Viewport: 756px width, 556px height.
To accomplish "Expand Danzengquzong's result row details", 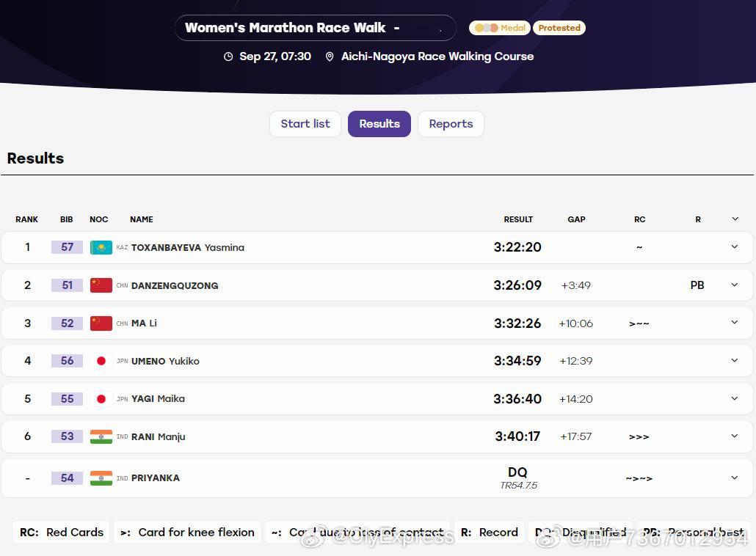I will coord(734,285).
